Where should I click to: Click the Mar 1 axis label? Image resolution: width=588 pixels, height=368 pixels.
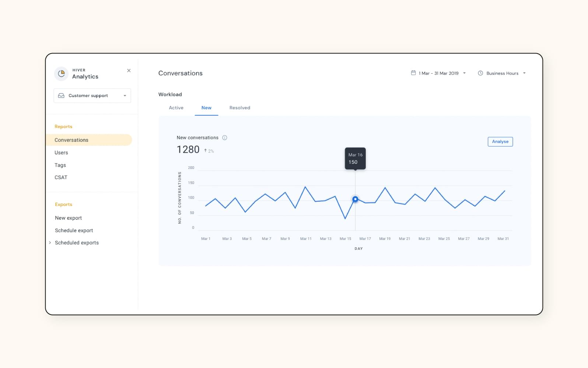tap(206, 239)
